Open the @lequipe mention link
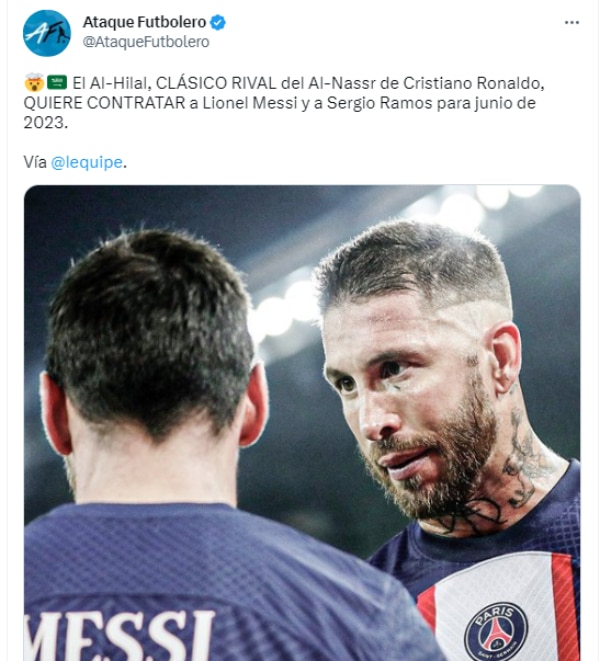Screen dimensions: 600x661 [x=86, y=162]
